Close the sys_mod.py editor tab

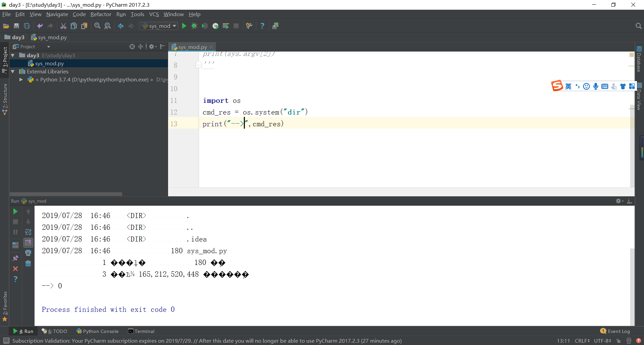211,47
